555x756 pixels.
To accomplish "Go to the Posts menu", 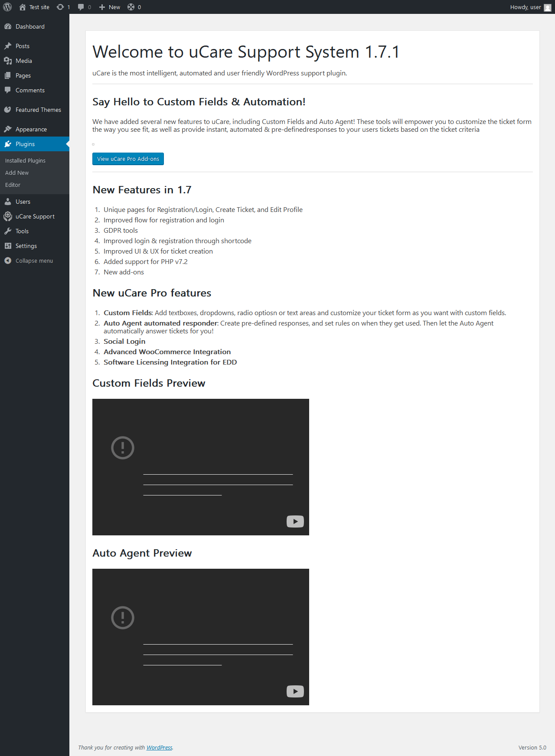I will pos(35,46).
